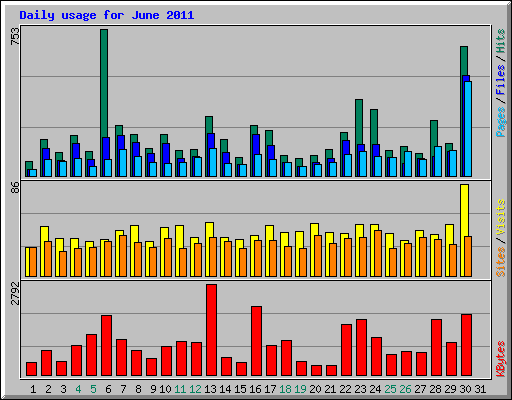Click green weekend day label 4
The height and width of the screenshot is (400, 512).
(x=78, y=389)
